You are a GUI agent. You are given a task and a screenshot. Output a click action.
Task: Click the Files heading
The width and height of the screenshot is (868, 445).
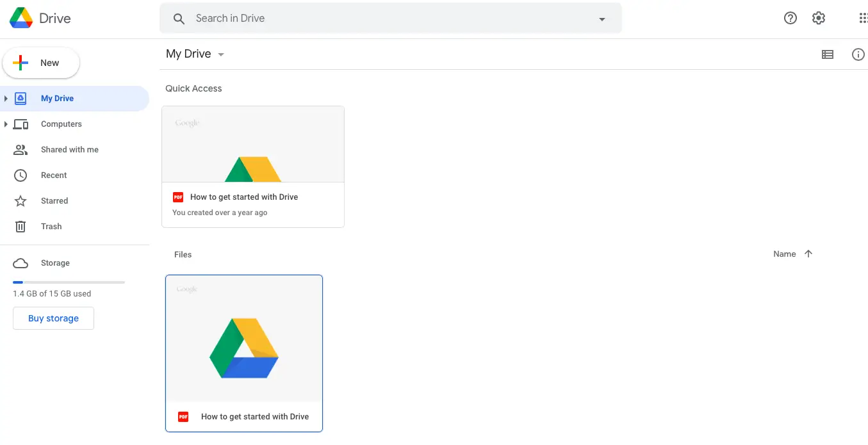183,255
